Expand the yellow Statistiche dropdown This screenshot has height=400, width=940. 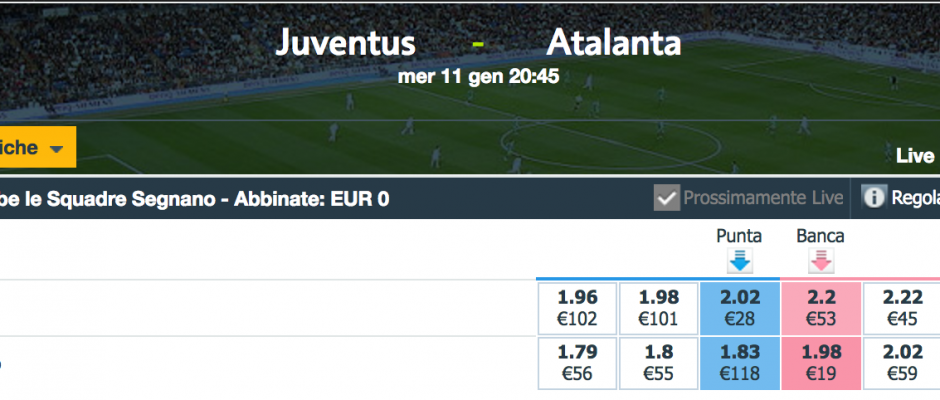[x=38, y=147]
